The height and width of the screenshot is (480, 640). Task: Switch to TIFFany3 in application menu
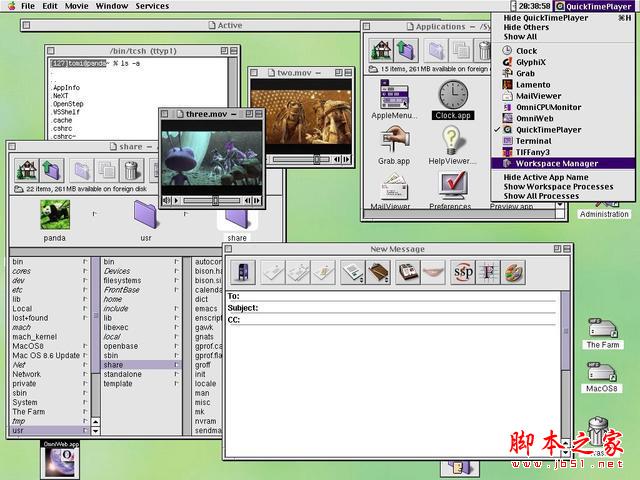(563, 152)
